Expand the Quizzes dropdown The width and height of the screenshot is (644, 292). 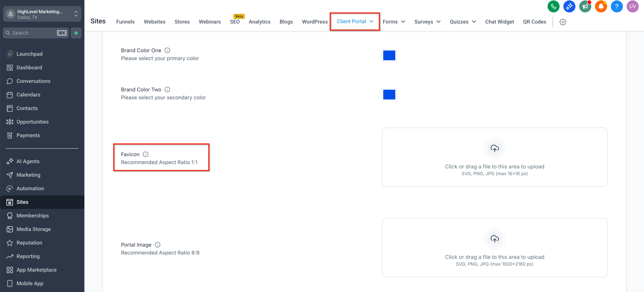(463, 22)
